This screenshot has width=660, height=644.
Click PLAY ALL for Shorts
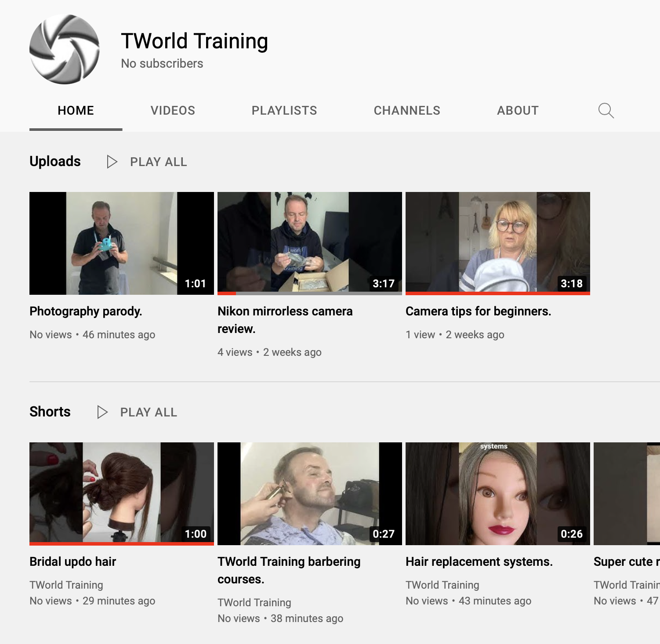point(149,412)
